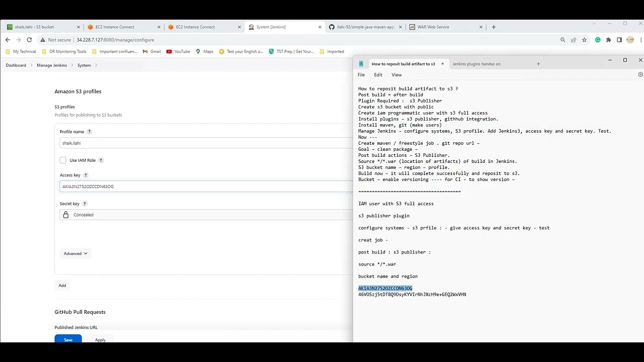Viewport: 644px width, 362px height.
Task: Click help icon next to Profile name
Action: coord(90,132)
